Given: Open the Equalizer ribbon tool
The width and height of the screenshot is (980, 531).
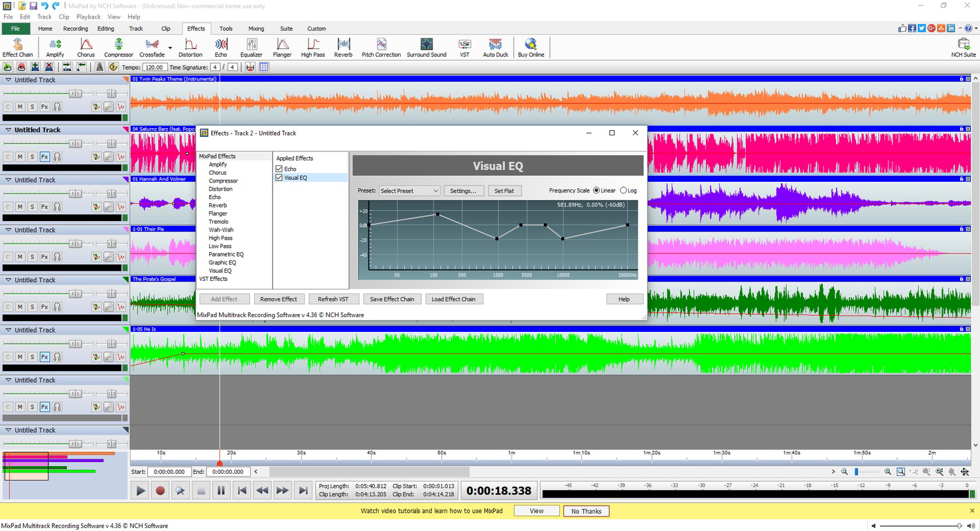Looking at the screenshot, I should [x=251, y=47].
